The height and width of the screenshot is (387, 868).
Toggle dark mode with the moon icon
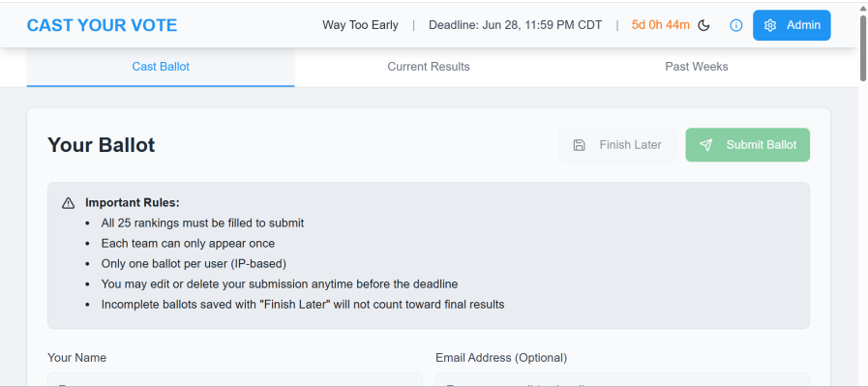tap(703, 25)
